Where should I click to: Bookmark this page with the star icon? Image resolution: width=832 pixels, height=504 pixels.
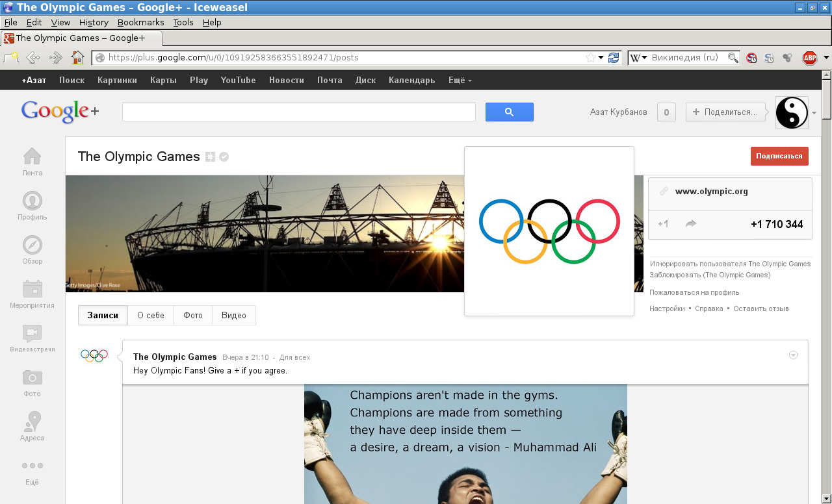(590, 58)
